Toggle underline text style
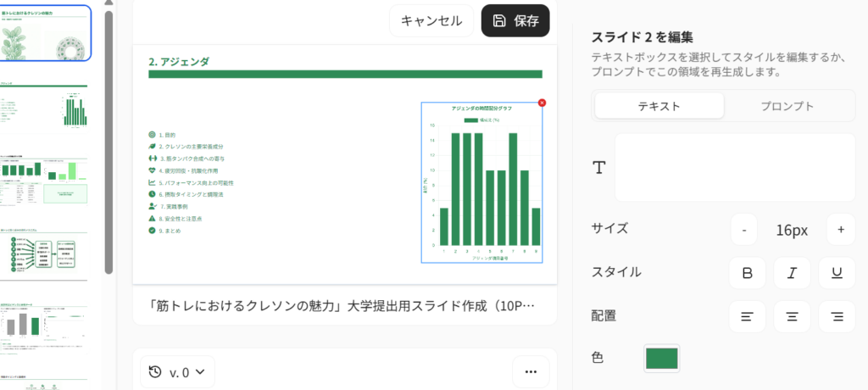This screenshot has width=868, height=390. pos(837,273)
